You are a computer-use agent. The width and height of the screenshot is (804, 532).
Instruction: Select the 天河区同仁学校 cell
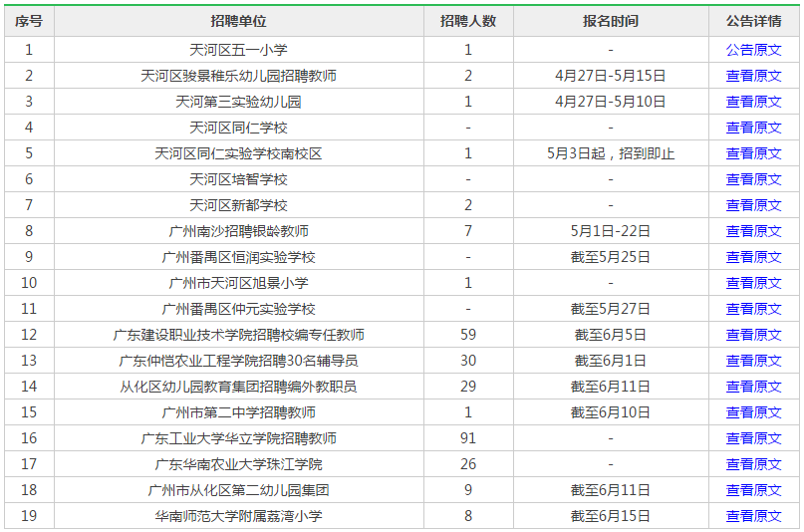coord(239,128)
